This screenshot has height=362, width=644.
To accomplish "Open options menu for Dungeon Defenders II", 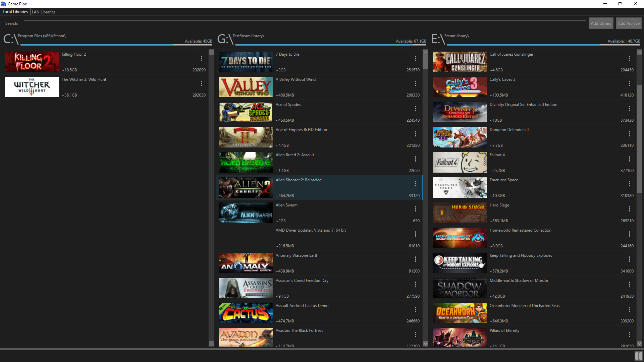I will (629, 134).
